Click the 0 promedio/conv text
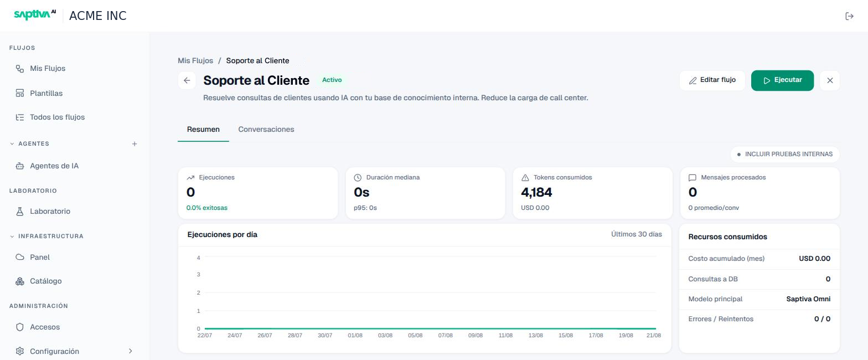The image size is (868, 360). click(714, 208)
